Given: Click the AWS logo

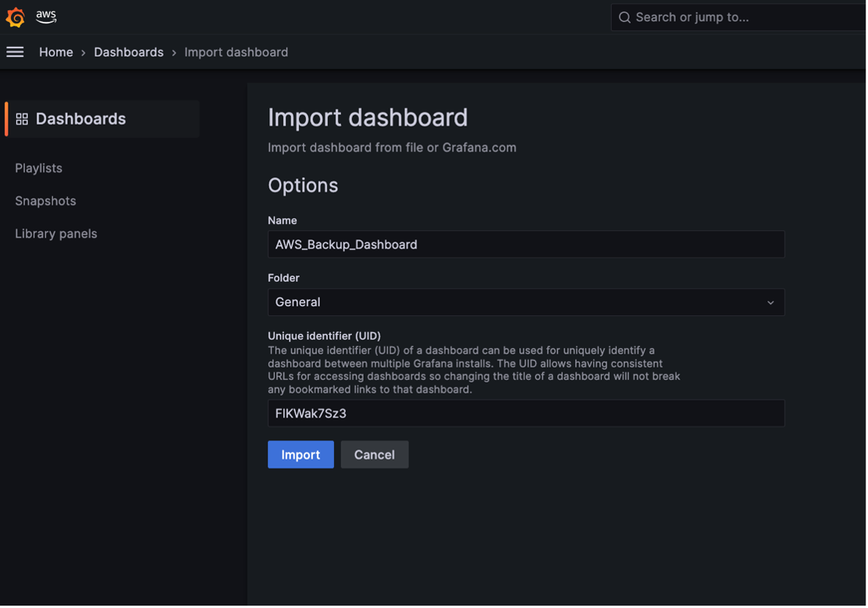Looking at the screenshot, I should click(x=46, y=16).
